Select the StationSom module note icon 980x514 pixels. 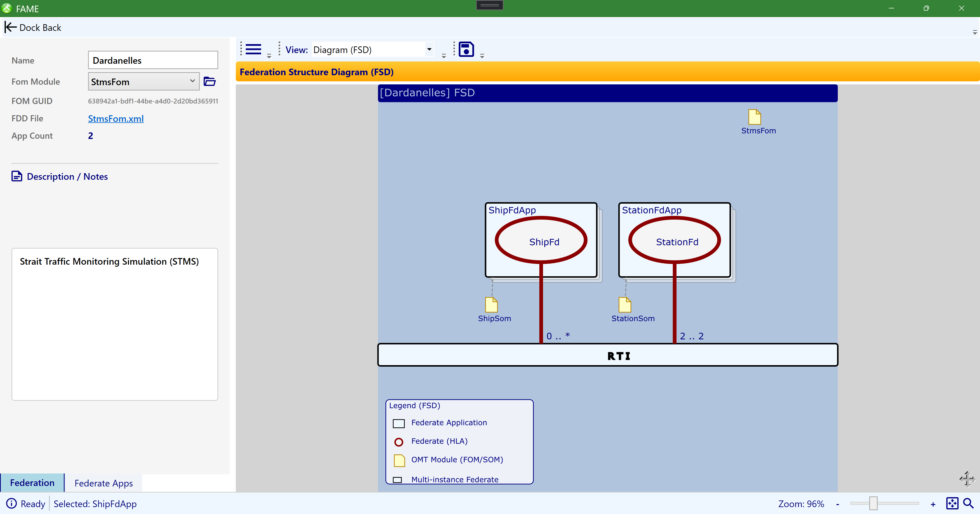coord(625,305)
